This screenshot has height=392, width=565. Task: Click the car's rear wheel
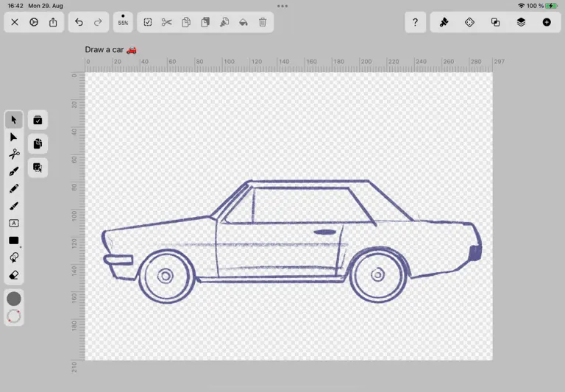click(x=378, y=275)
